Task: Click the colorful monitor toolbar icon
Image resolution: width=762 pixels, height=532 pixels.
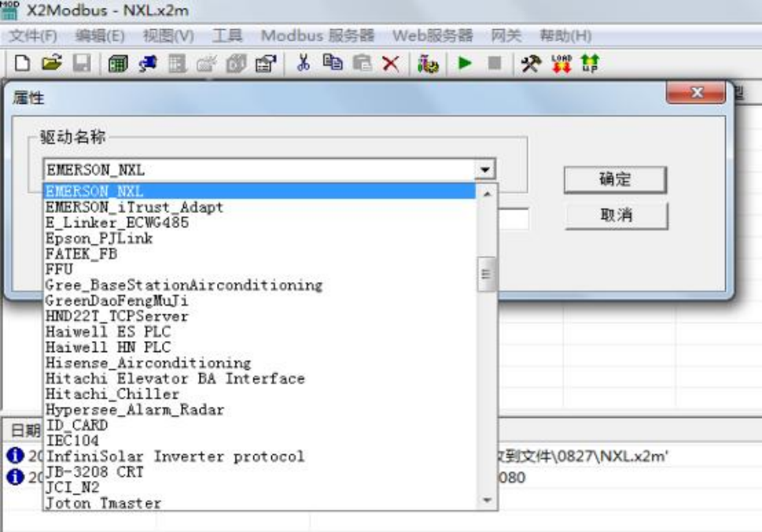Action: [428, 64]
